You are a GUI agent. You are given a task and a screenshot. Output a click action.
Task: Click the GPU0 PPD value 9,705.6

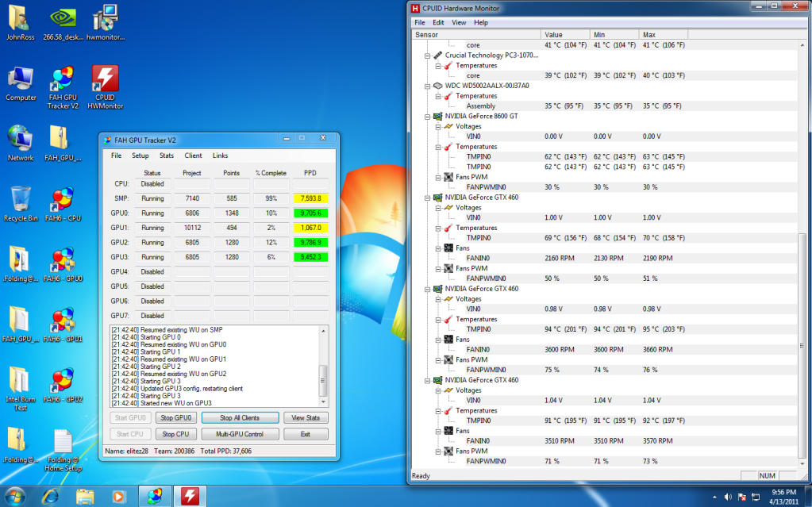(x=310, y=213)
